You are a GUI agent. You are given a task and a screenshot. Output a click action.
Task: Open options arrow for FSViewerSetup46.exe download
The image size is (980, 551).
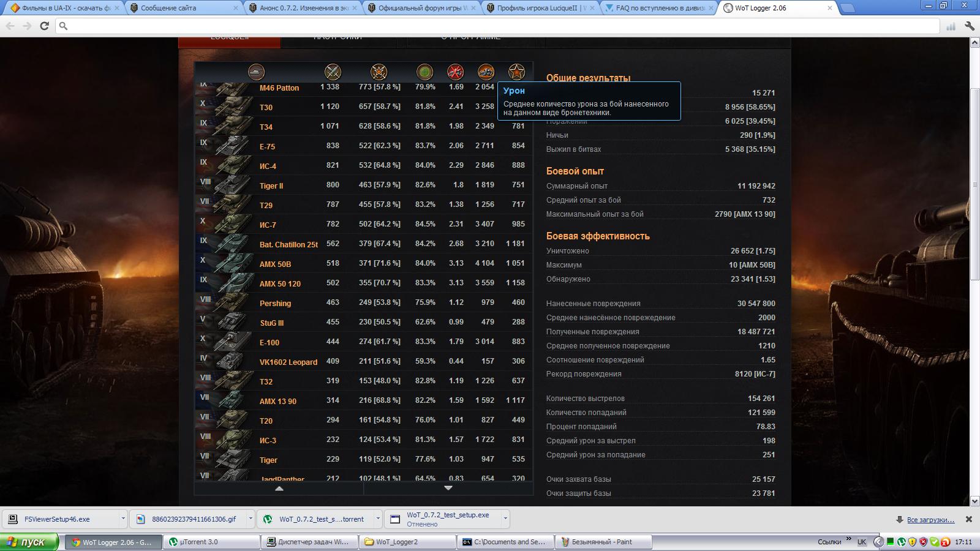coord(123,519)
